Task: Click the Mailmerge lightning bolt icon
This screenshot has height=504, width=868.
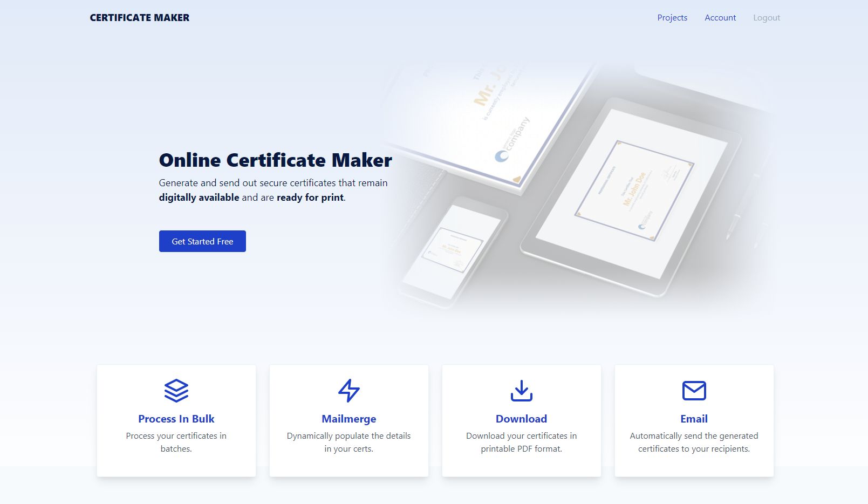Action: 348,391
